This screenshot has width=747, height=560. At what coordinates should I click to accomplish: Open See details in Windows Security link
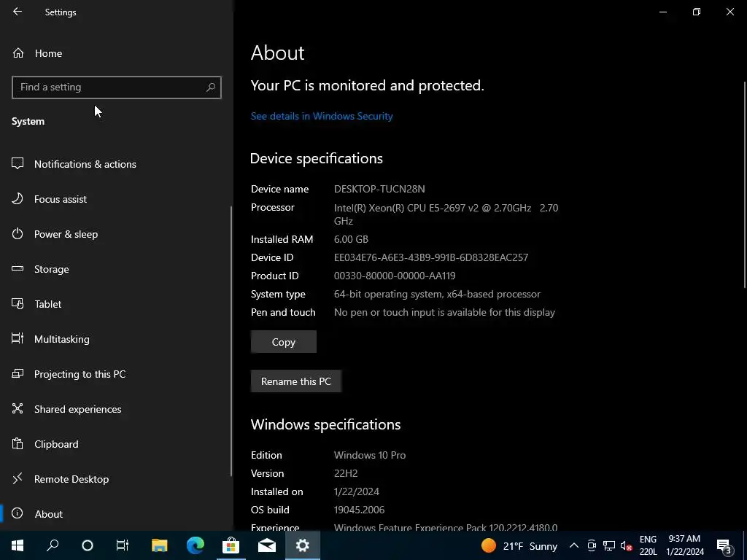322,116
